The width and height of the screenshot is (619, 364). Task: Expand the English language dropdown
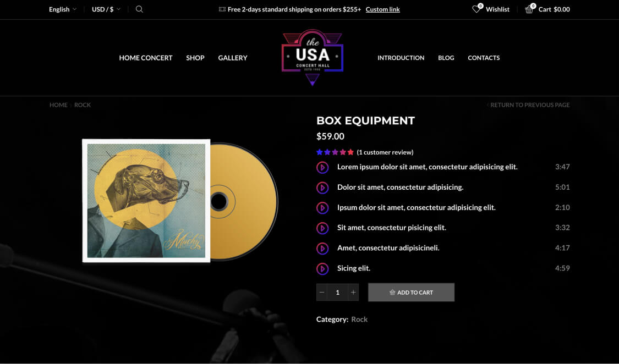pos(63,9)
